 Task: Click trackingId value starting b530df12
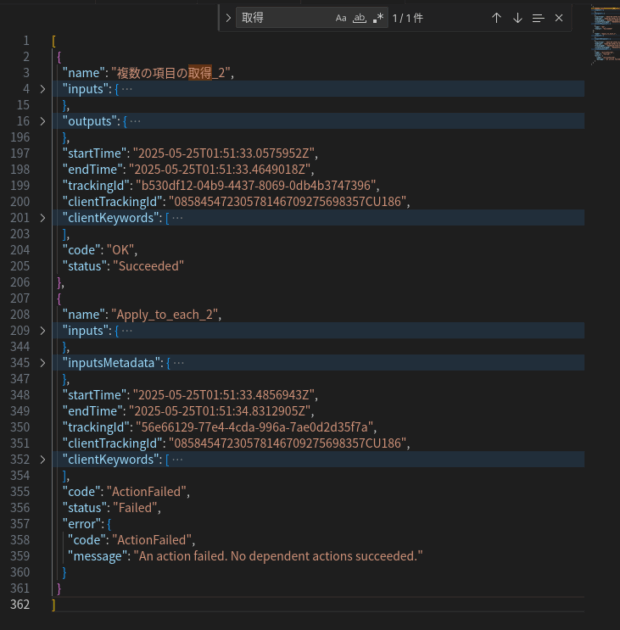point(256,186)
